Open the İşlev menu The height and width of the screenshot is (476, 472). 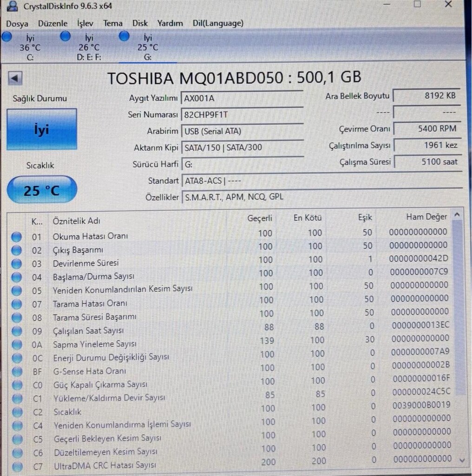[85, 23]
